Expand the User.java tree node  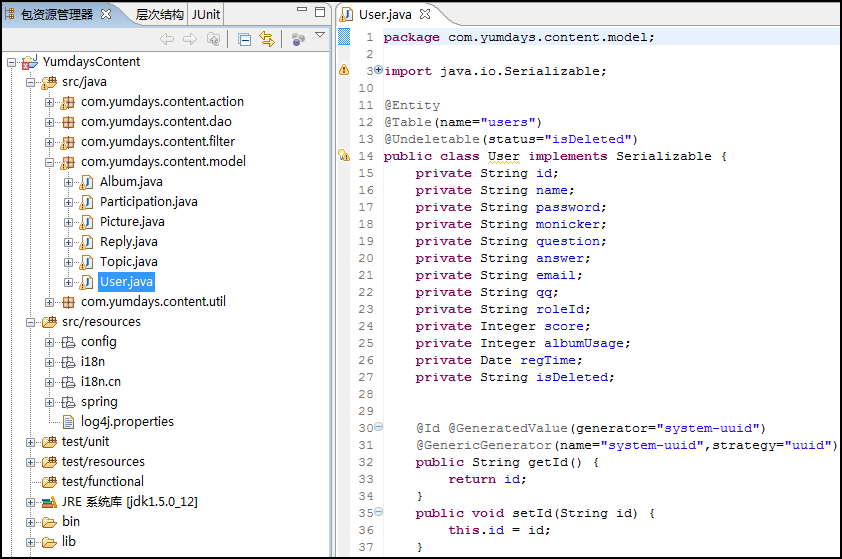pos(69,282)
